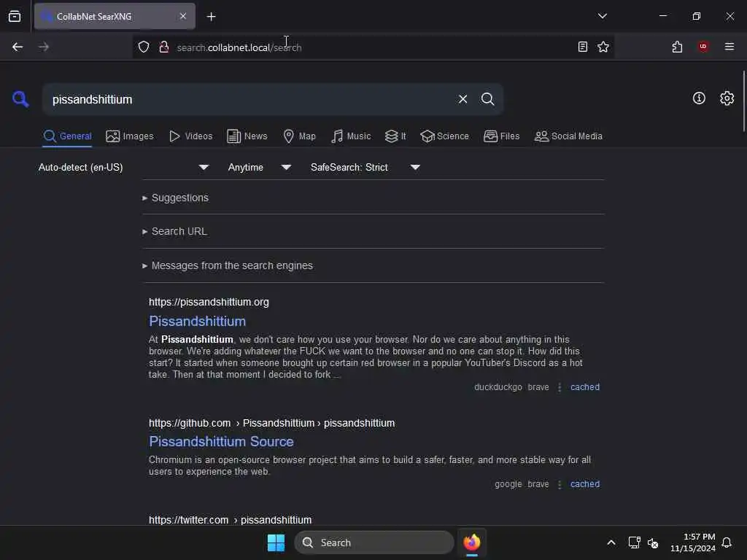Open the Auto-detect (en-US) language dropdown
Image resolution: width=747 pixels, height=560 pixels.
pos(123,167)
